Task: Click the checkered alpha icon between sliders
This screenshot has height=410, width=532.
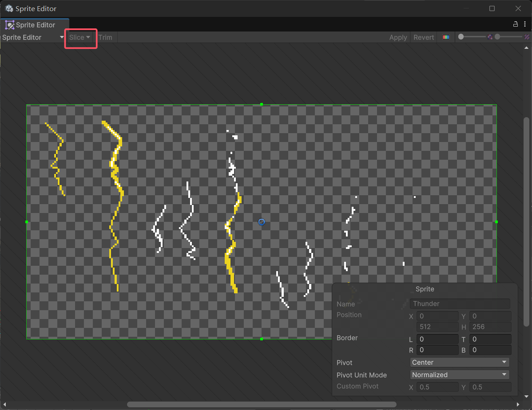Action: (x=490, y=37)
